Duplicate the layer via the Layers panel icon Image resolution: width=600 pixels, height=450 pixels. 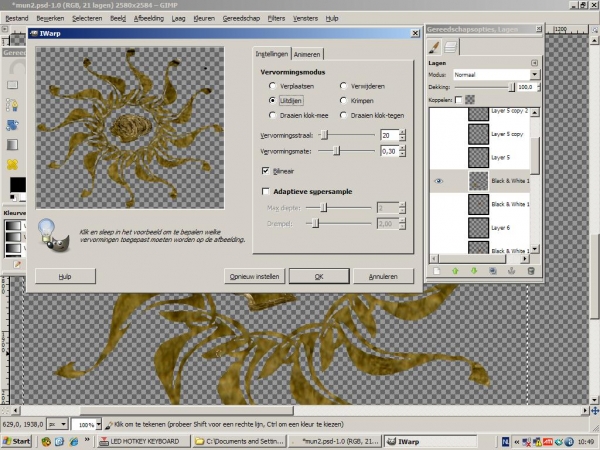tap(493, 271)
